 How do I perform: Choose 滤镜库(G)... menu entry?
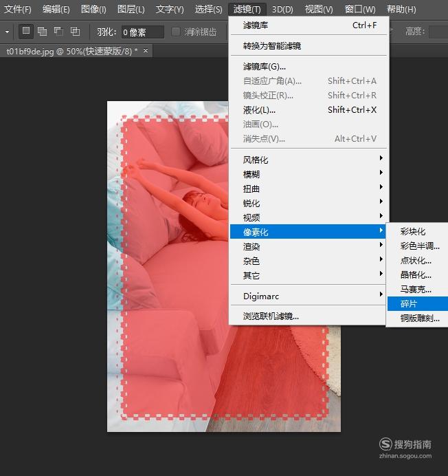(309, 67)
